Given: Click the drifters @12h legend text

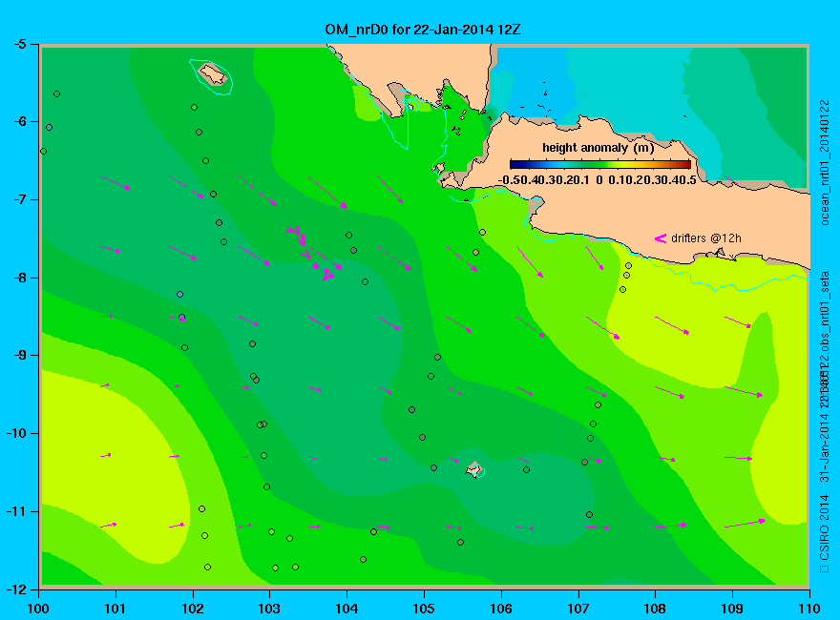Looking at the screenshot, I should (x=706, y=238).
